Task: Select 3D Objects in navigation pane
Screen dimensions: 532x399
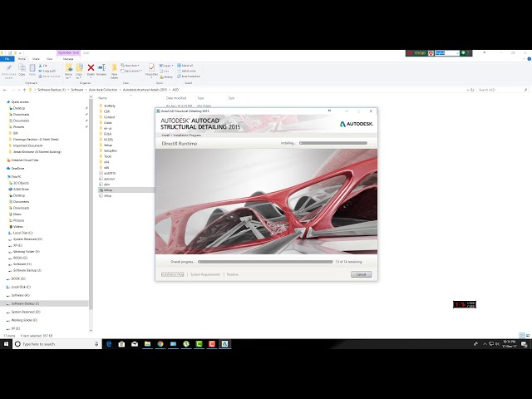Action: (21, 183)
